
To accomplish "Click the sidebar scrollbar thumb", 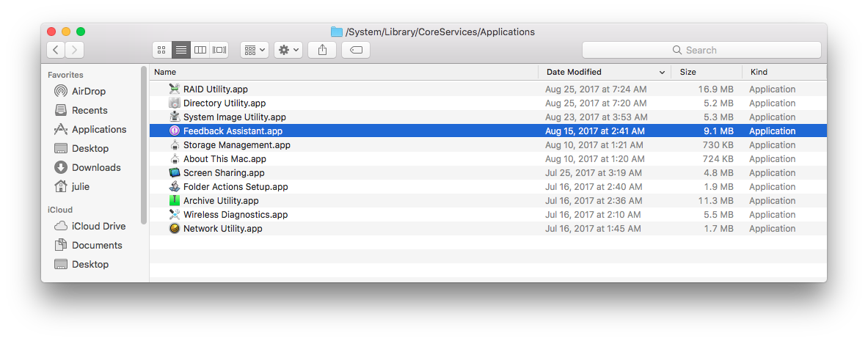I will (x=144, y=145).
